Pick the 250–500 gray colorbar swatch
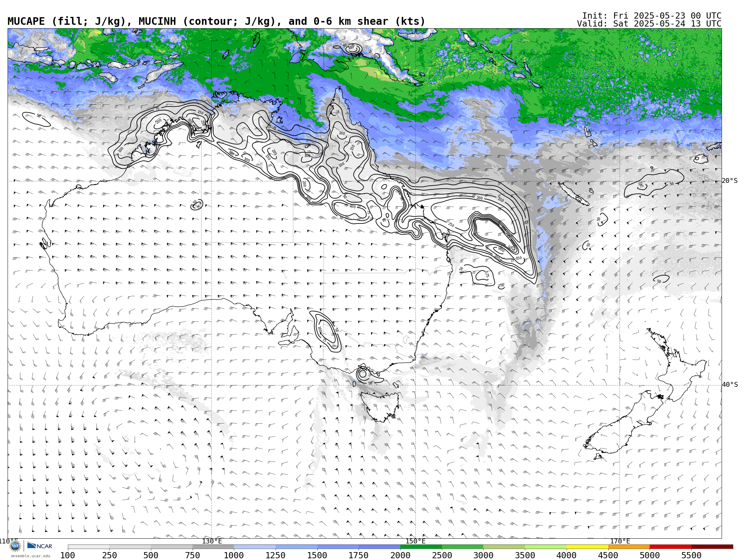Image resolution: width=744 pixels, height=560 pixels. pos(130,547)
